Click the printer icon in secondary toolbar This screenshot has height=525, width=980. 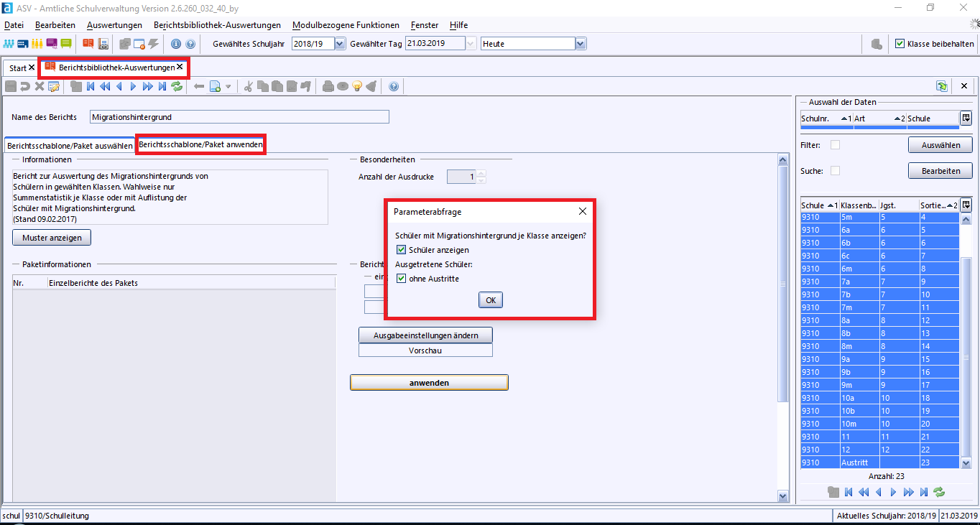click(328, 86)
